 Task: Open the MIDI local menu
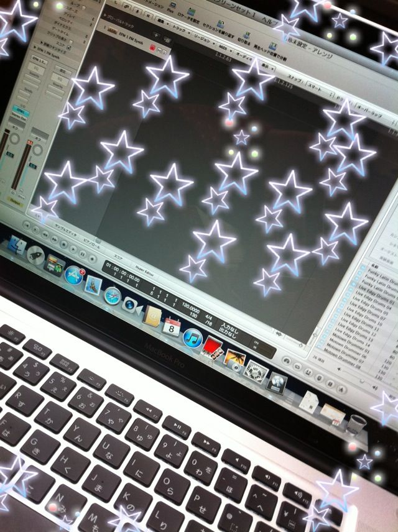click(x=225, y=47)
